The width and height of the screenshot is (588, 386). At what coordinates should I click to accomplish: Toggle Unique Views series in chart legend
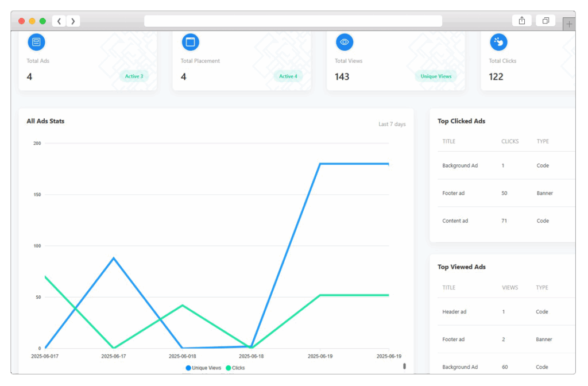203,368
